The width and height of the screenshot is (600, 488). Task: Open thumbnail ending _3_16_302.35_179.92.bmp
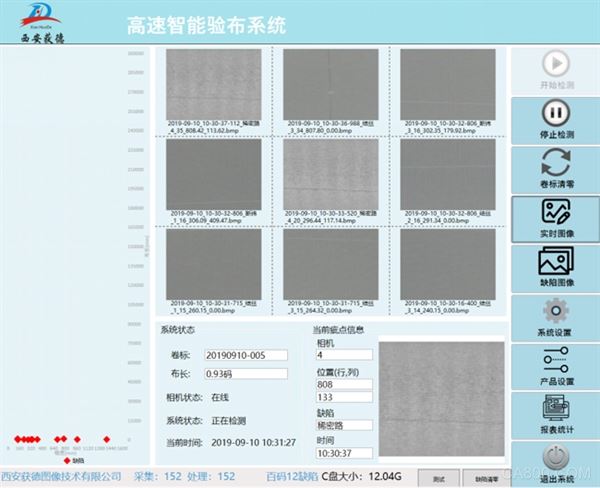tap(448, 84)
